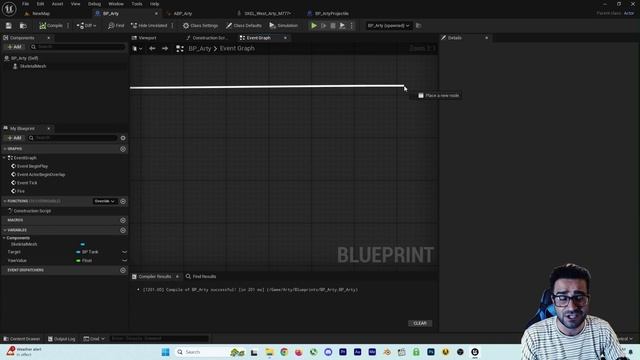This screenshot has width=640, height=360.
Task: Open Windows Start menu
Action: (x=165, y=352)
